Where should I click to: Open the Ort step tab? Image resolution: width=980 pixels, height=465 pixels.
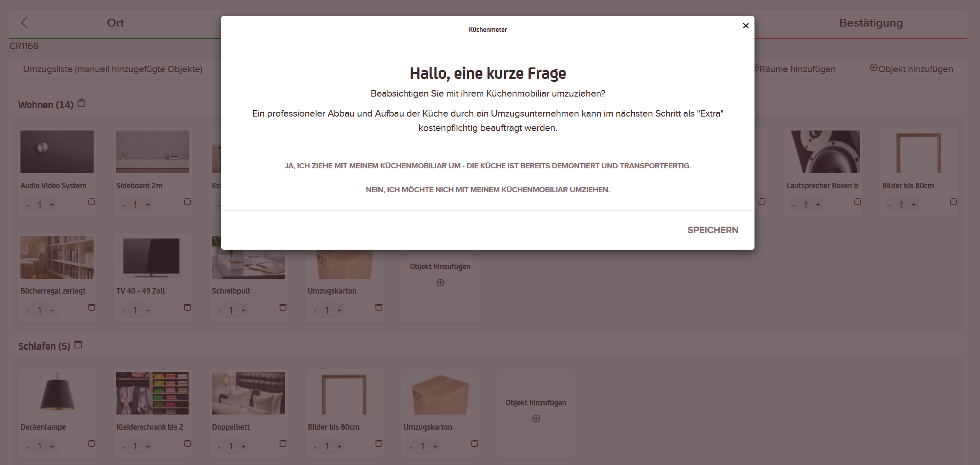click(x=115, y=23)
